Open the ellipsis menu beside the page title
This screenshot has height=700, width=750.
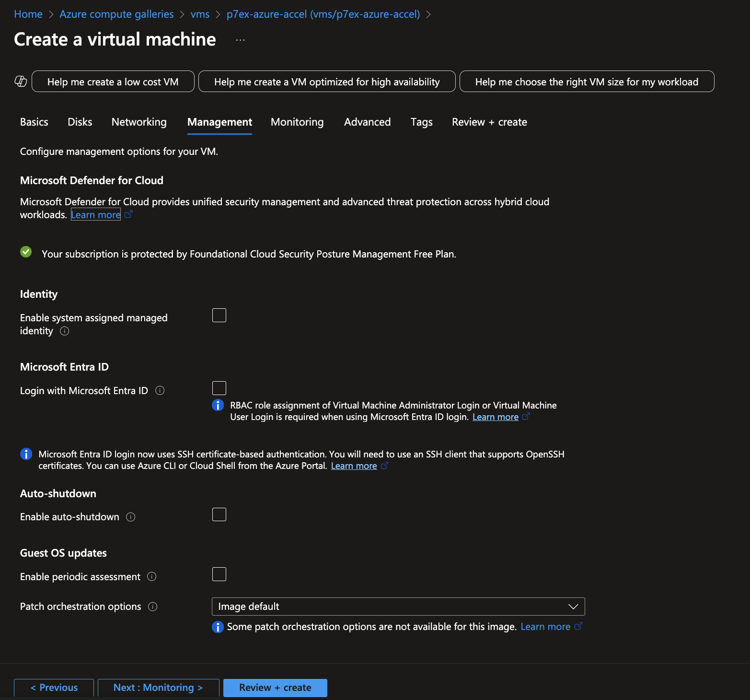(x=240, y=40)
